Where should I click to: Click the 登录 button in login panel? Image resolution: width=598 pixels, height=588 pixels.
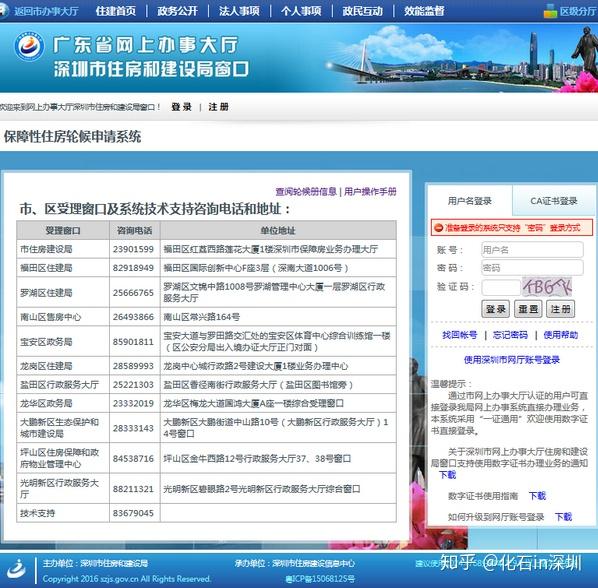pyautogui.click(x=495, y=309)
